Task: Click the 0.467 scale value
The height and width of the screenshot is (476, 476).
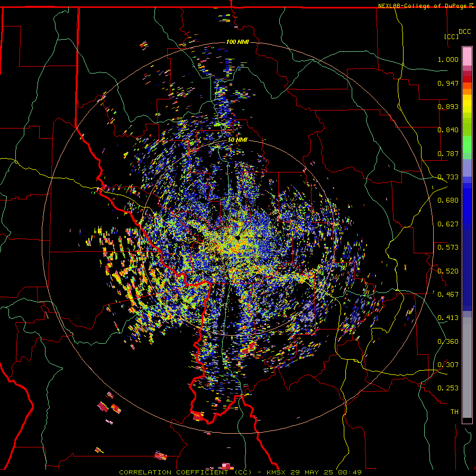Action: click(x=448, y=295)
